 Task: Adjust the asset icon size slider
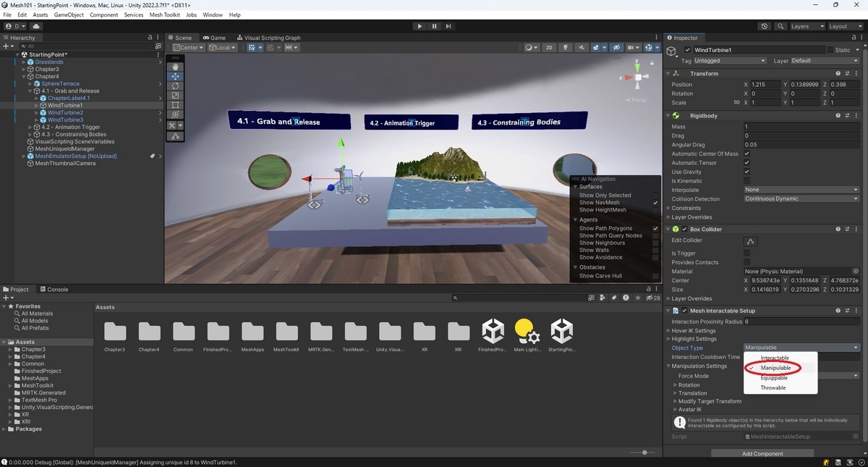click(x=644, y=453)
